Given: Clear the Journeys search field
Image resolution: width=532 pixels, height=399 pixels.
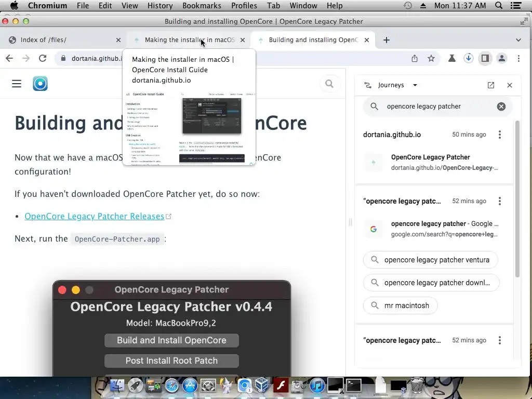Looking at the screenshot, I should pos(501,107).
